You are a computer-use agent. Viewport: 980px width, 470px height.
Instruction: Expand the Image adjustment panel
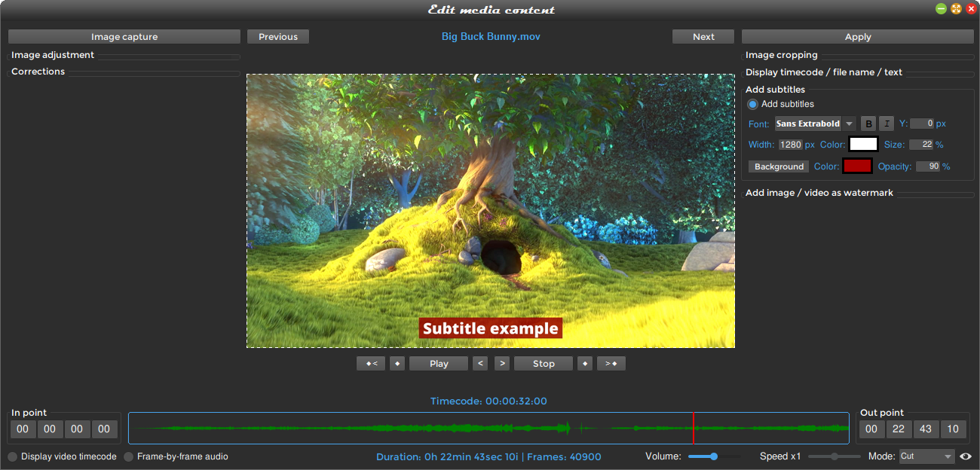click(x=52, y=54)
